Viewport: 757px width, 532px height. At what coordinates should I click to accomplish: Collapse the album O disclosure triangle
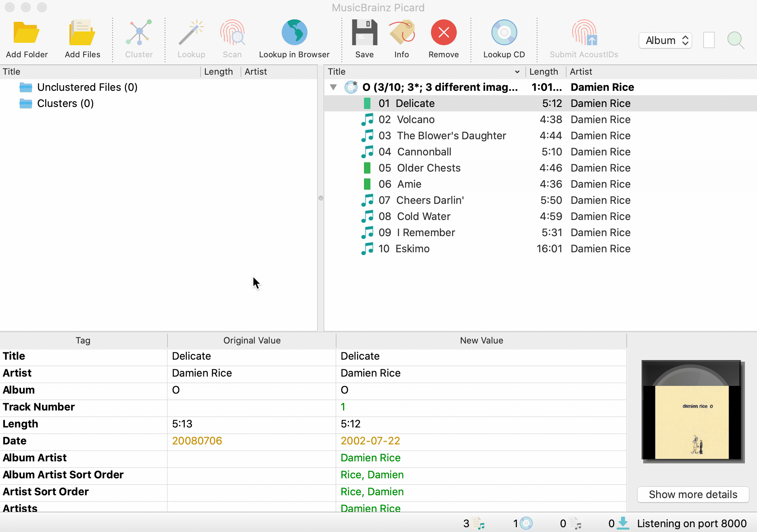pyautogui.click(x=333, y=87)
